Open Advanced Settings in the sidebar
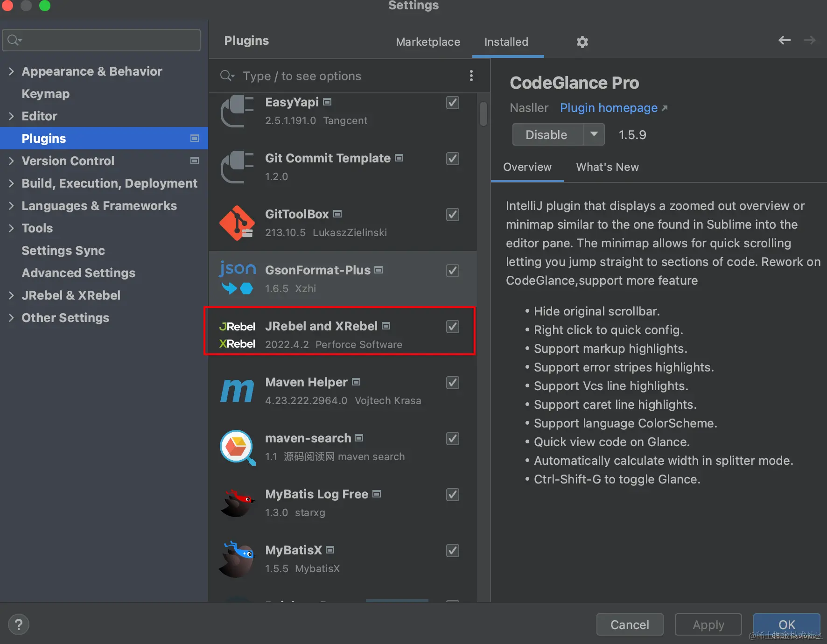Image resolution: width=827 pixels, height=644 pixels. [78, 273]
